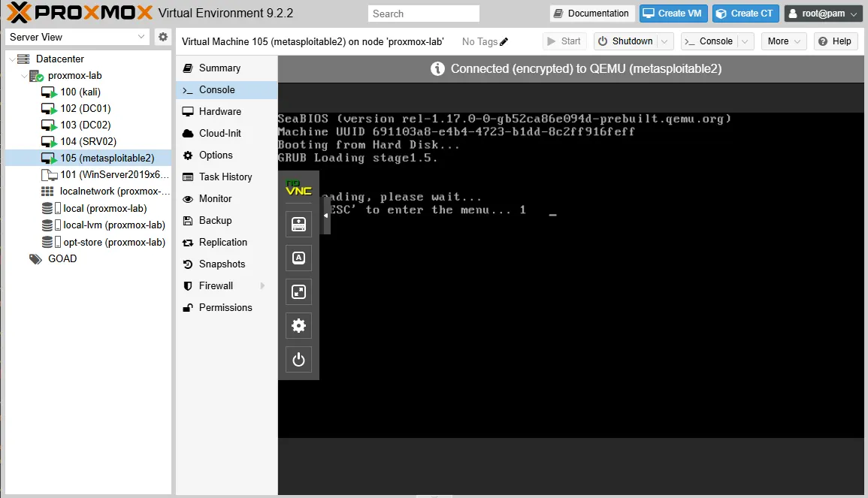
Task: Click the top Console button
Action: point(709,41)
